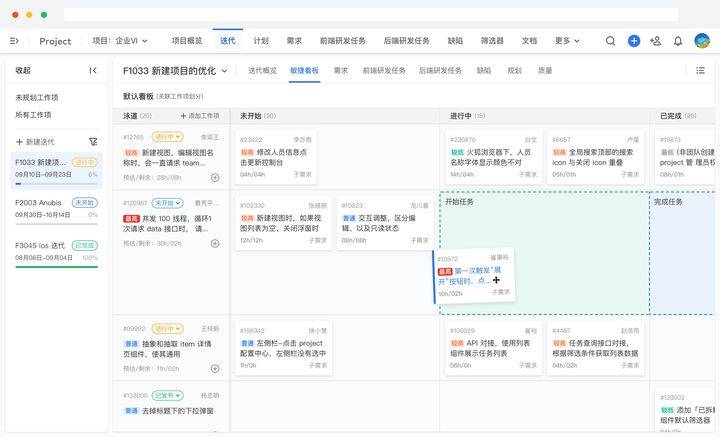The width and height of the screenshot is (720, 437).
Task: Open the 项目概览 tab
Action: (187, 41)
